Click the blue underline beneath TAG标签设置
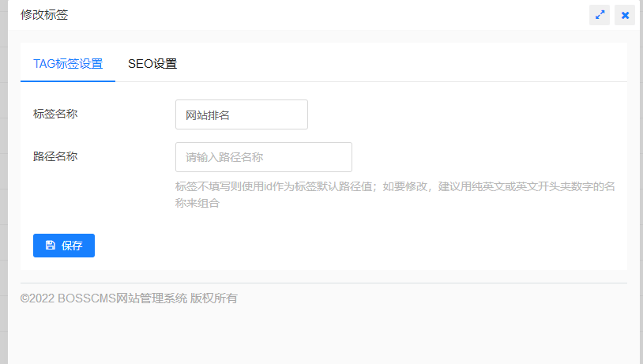 click(68, 81)
